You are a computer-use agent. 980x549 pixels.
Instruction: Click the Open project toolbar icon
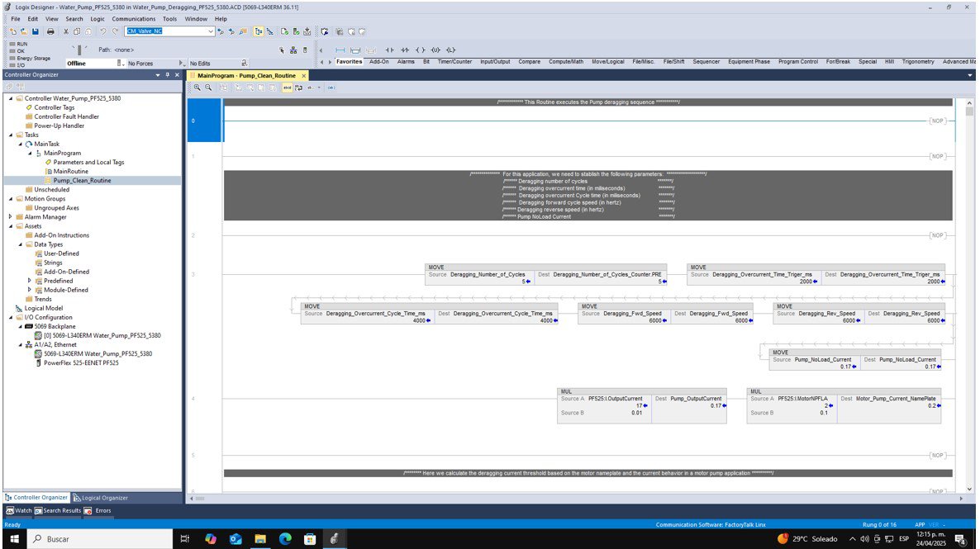(24, 31)
